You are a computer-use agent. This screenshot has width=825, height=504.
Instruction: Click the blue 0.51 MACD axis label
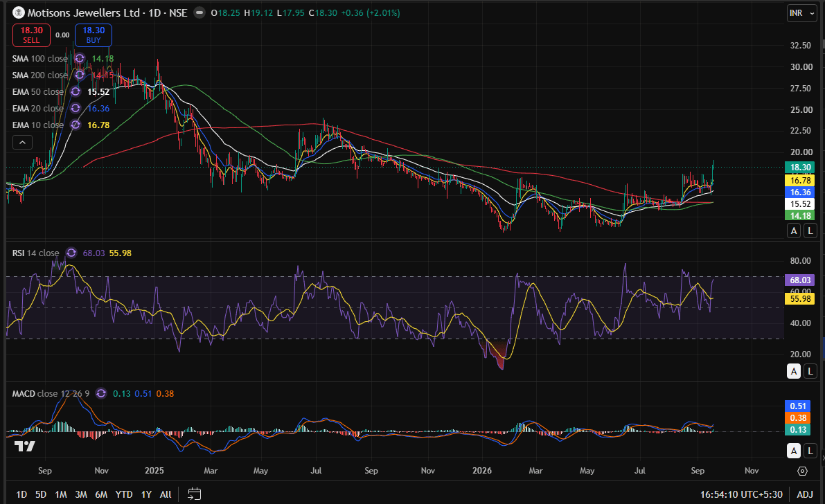point(798,406)
